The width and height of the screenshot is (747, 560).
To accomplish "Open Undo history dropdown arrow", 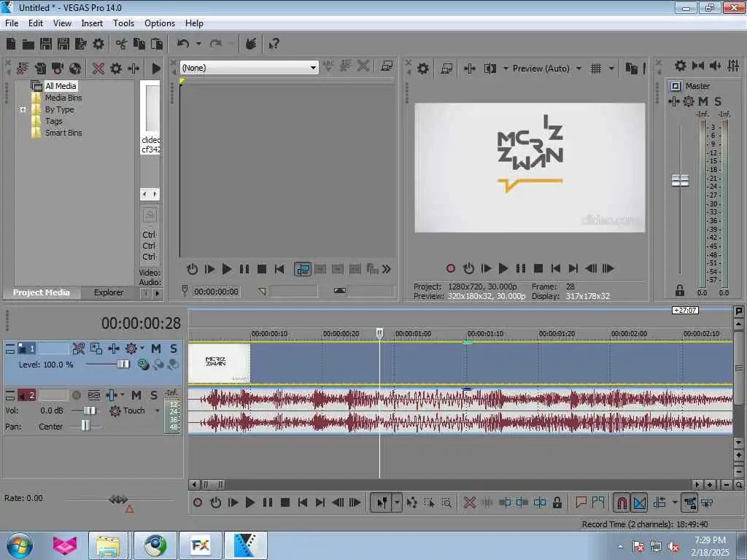I will 198,44.
